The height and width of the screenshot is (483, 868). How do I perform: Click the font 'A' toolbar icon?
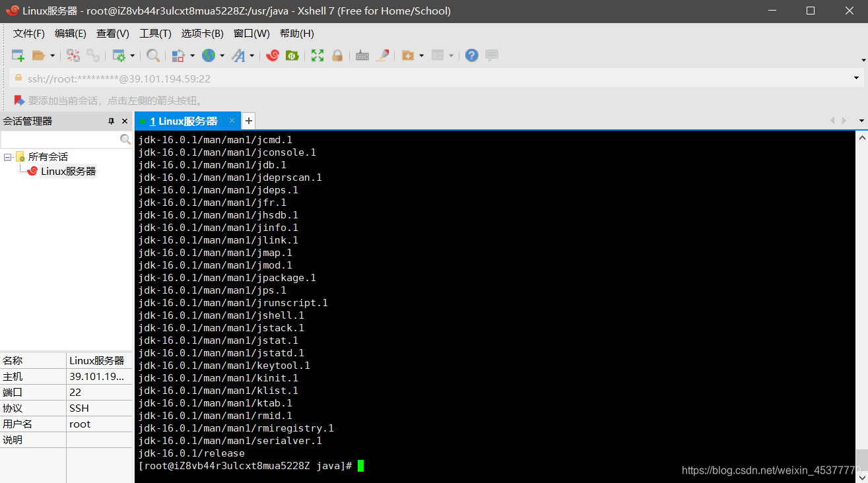click(238, 55)
